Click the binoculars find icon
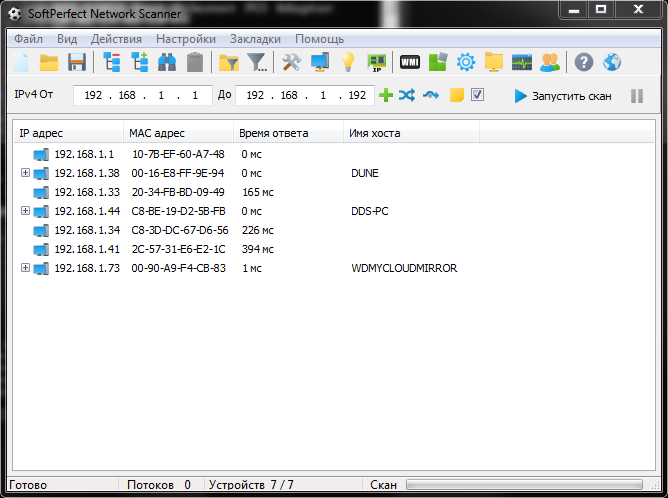This screenshot has height=498, width=668. (x=167, y=63)
